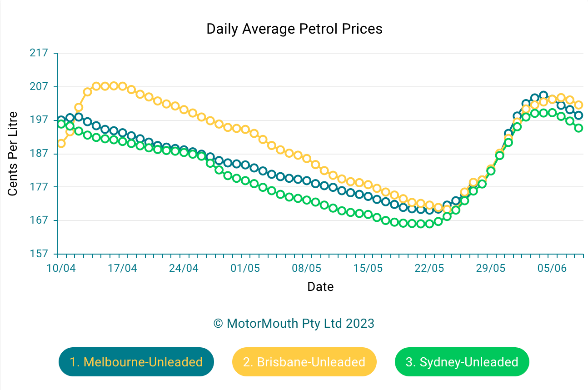Click the last Brisbane data point on the right

578,105
